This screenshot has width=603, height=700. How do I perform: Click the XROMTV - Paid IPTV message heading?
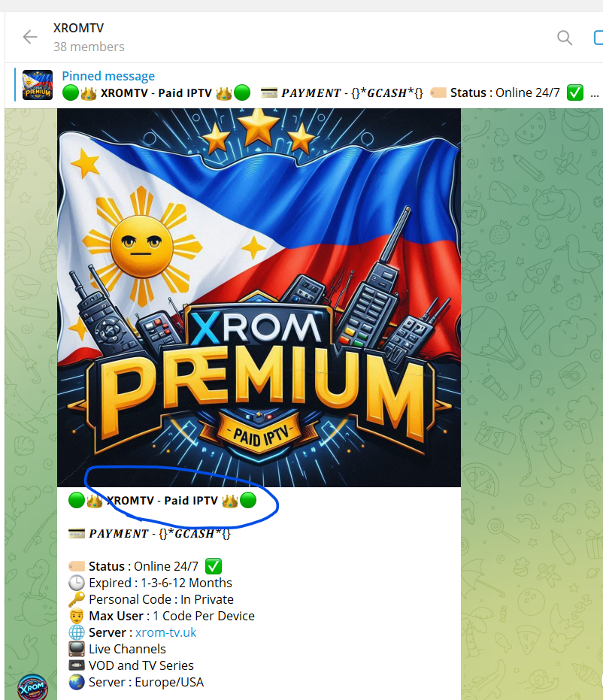(x=162, y=501)
